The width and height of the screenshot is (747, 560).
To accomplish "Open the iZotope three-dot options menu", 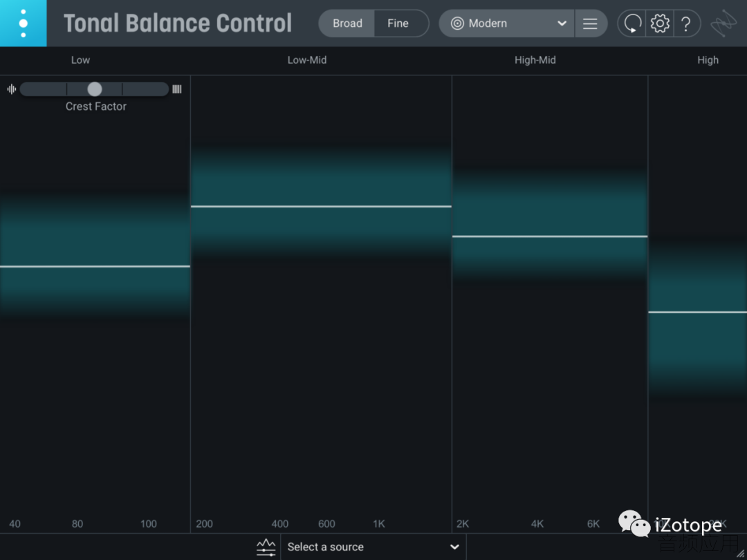I will 24,24.
